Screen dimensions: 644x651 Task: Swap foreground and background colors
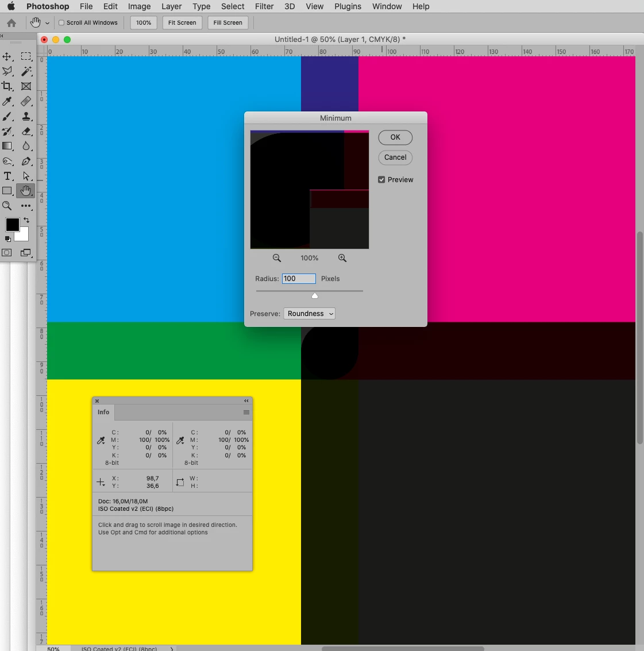26,220
